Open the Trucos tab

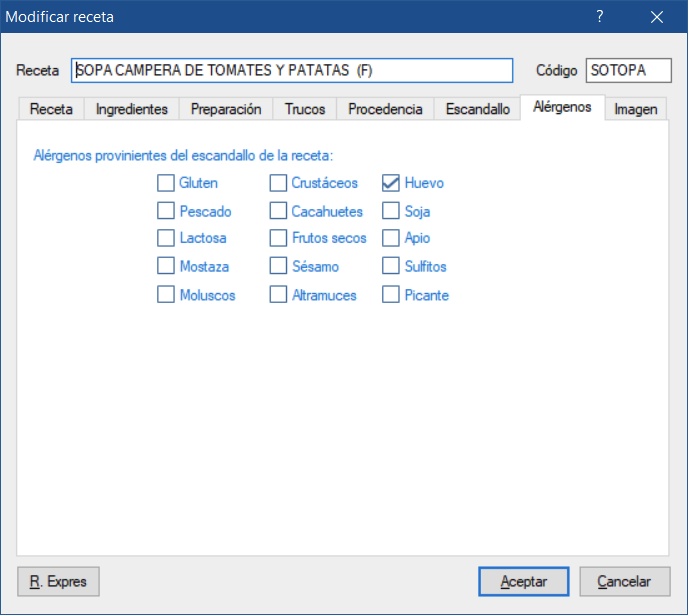pos(305,110)
